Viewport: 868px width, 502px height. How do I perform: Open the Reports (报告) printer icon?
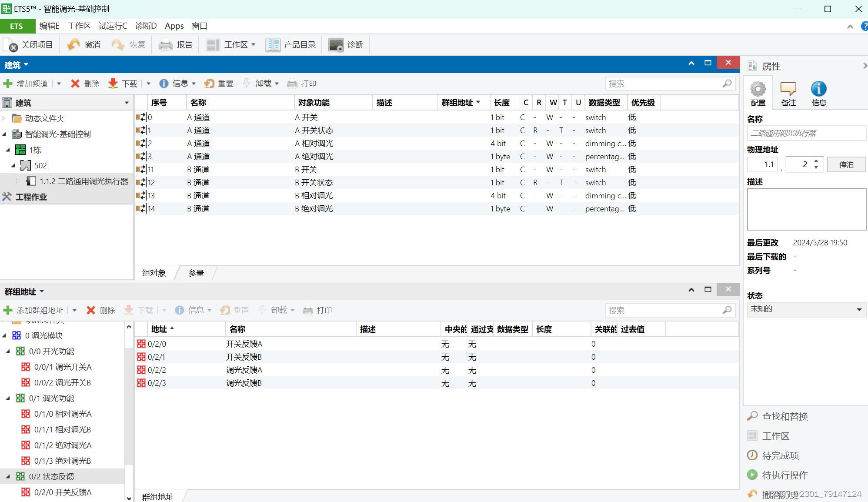[165, 45]
